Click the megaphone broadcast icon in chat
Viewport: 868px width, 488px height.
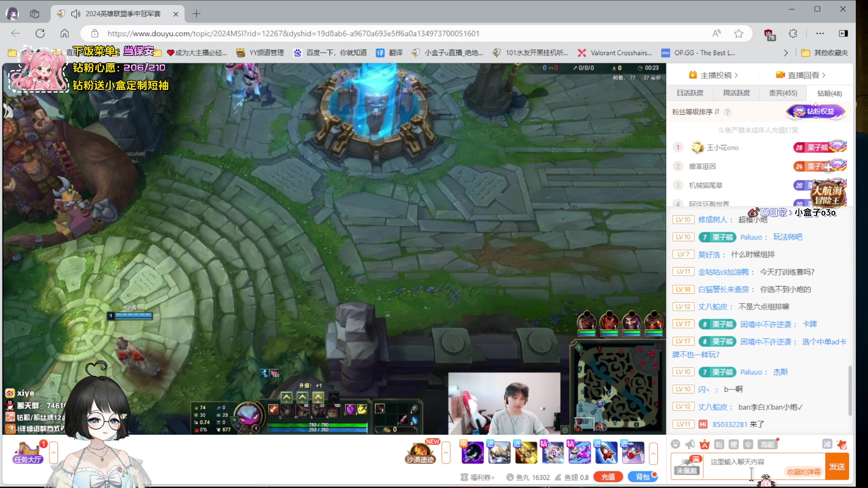[x=690, y=444]
